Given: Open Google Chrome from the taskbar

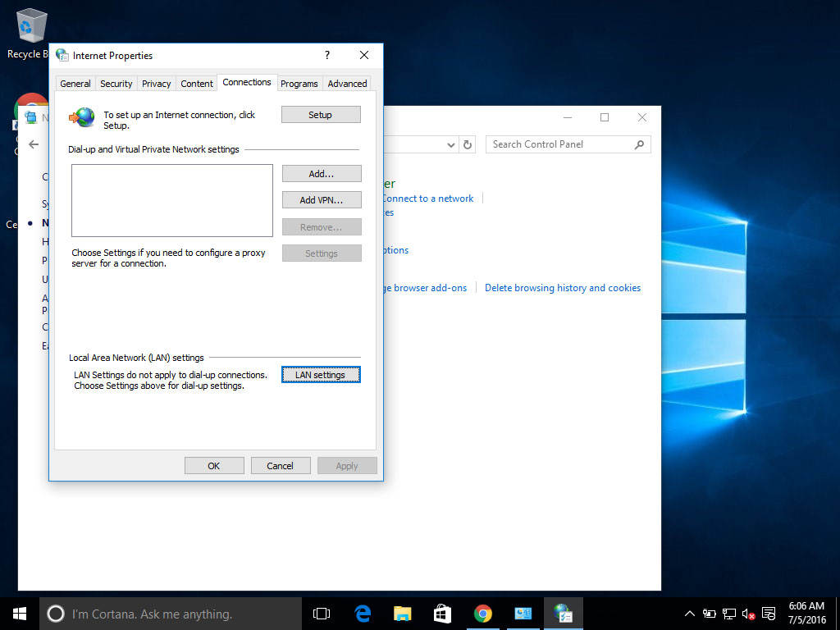Looking at the screenshot, I should (x=483, y=614).
